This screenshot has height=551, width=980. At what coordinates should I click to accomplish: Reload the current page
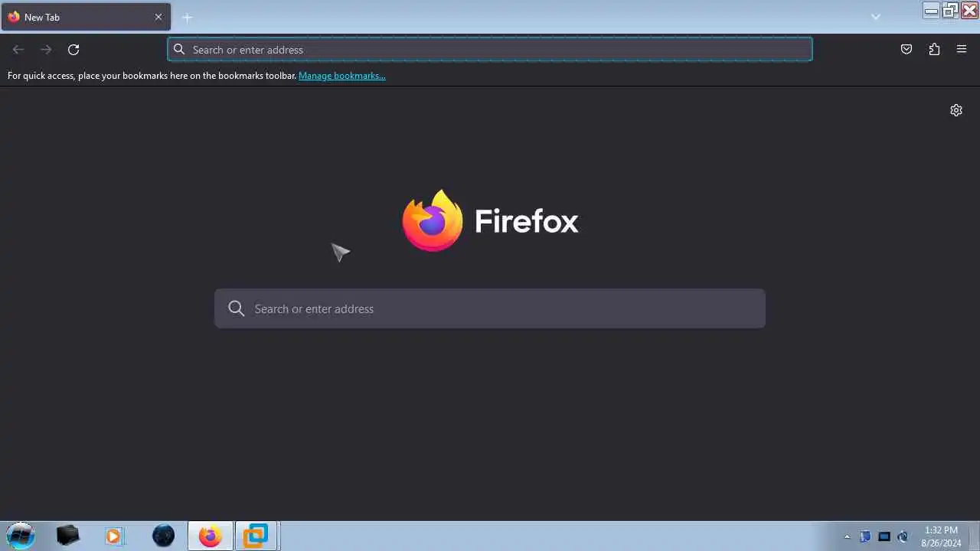click(x=73, y=50)
